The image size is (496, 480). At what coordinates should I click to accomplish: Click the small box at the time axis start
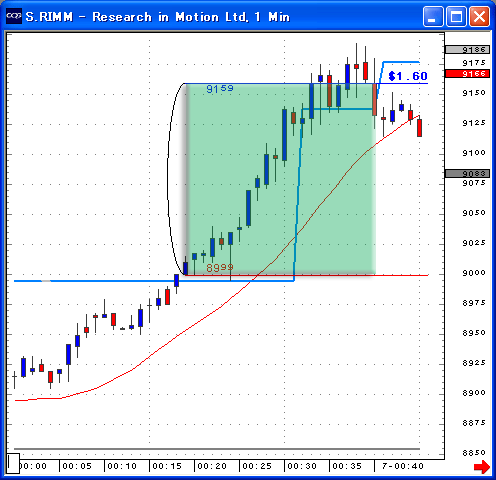click(x=13, y=463)
